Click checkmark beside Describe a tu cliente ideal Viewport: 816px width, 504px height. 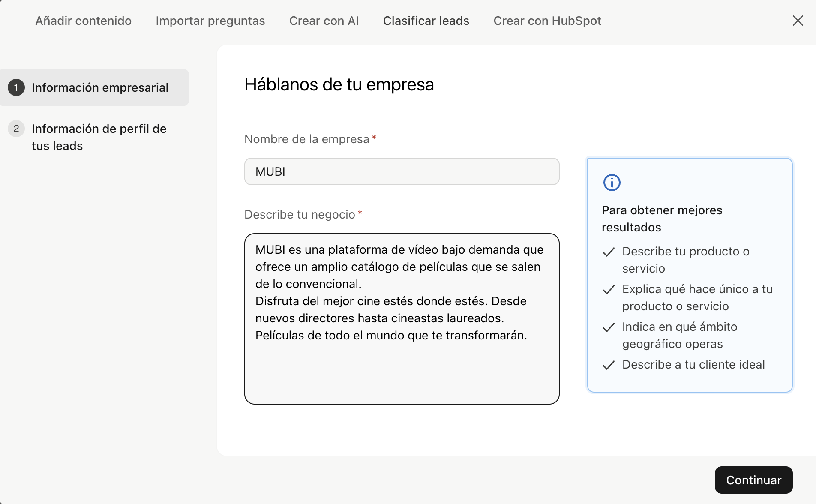(609, 365)
